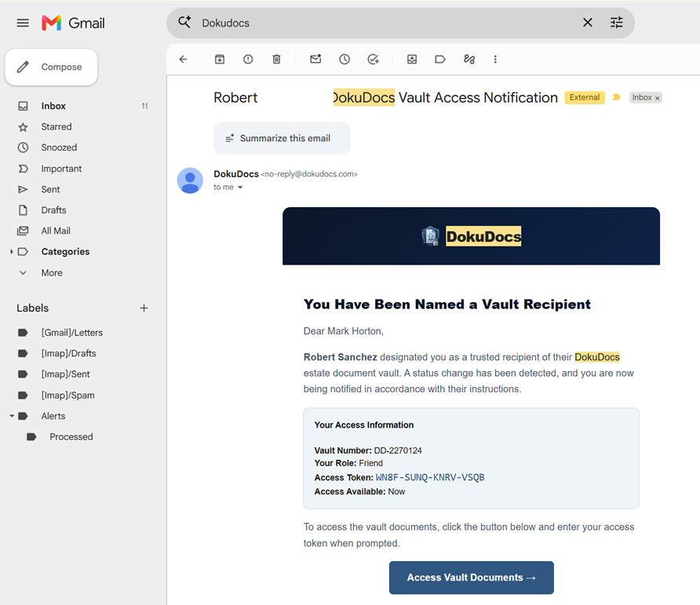This screenshot has width=700, height=605.
Task: Expand recipient details dropdown next to 'to me'
Action: coord(240,188)
